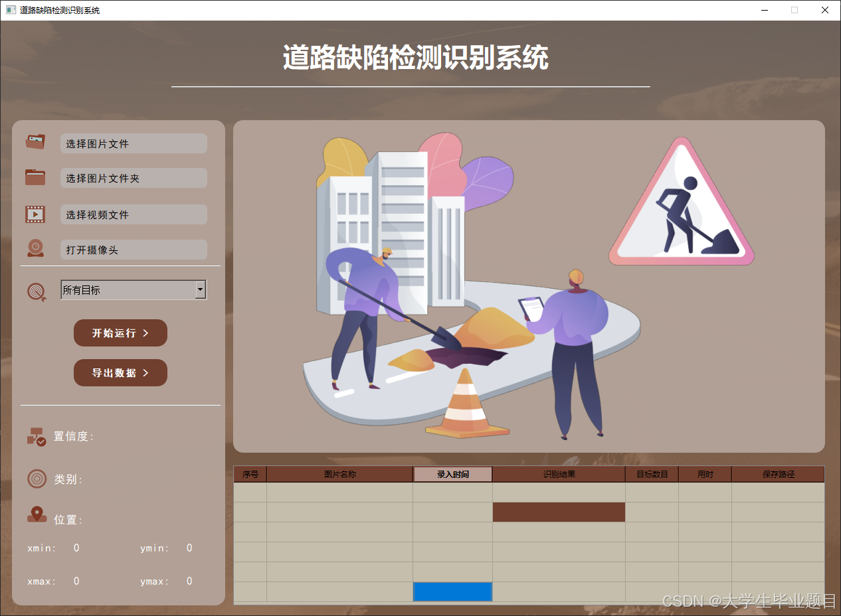Image resolution: width=841 pixels, height=616 pixels.
Task: Click the target icon beside 所有目标
Action: pyautogui.click(x=37, y=291)
